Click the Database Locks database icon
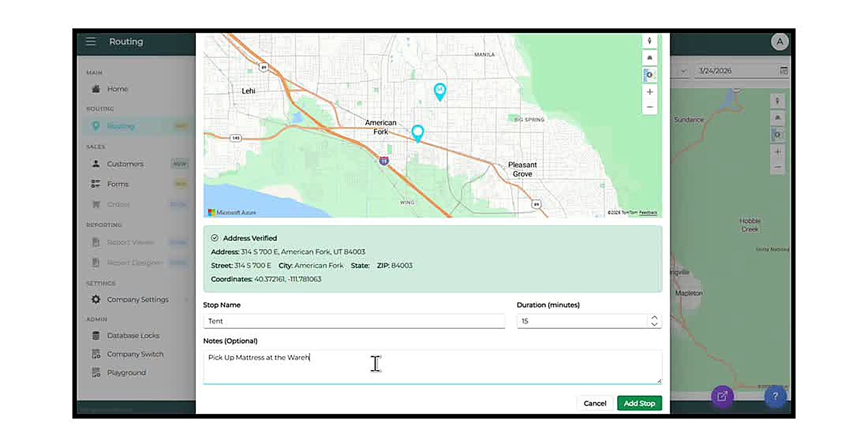Image resolution: width=868 pixels, height=447 pixels. (96, 336)
